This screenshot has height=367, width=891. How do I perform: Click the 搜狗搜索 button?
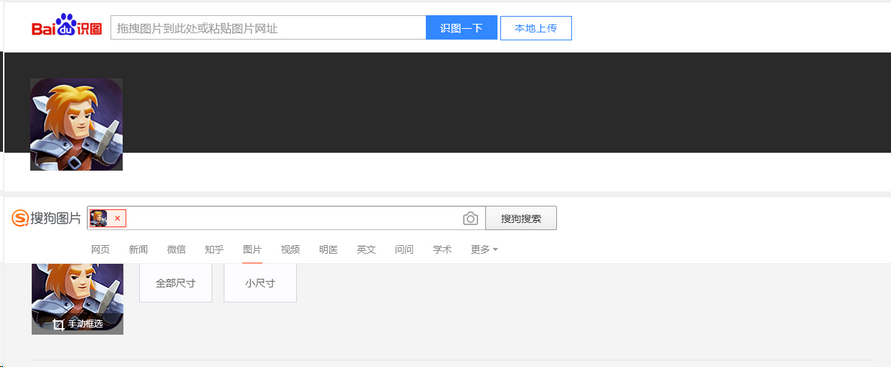tap(521, 218)
